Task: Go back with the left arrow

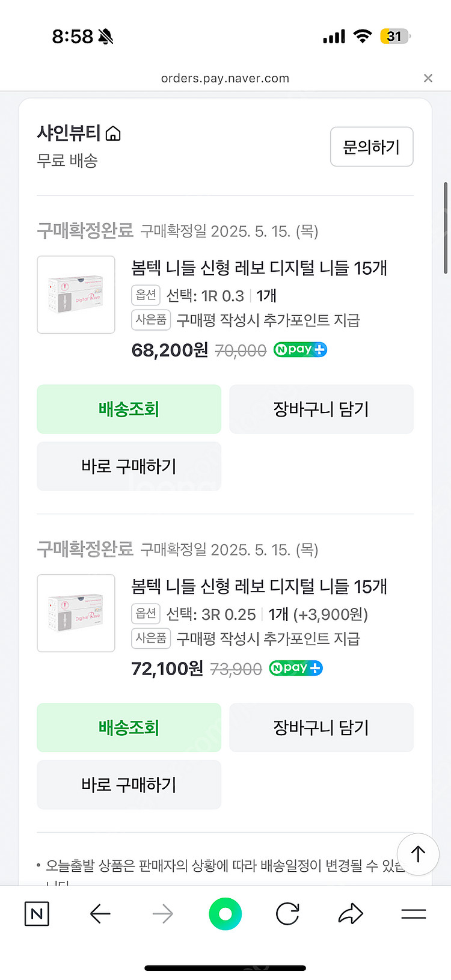Action: (x=100, y=914)
